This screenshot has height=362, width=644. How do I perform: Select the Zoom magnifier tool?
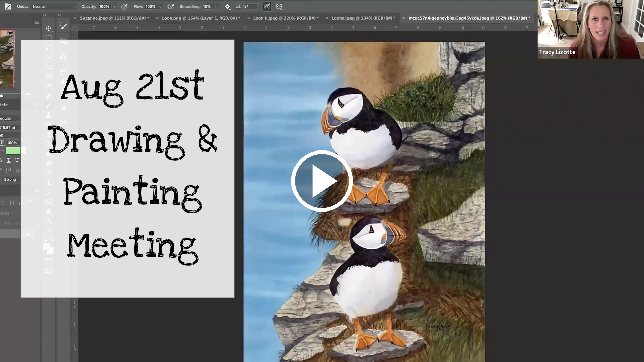point(49,221)
